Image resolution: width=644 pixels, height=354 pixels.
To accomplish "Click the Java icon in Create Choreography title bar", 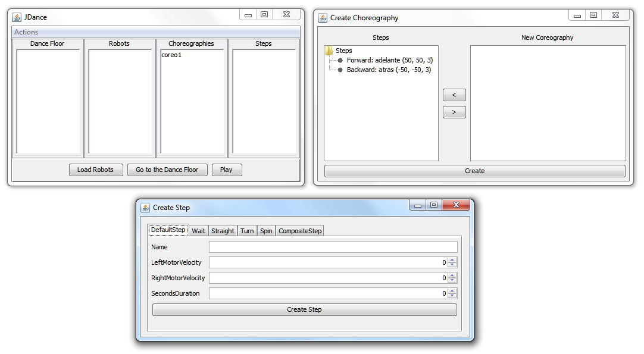I will (x=323, y=18).
